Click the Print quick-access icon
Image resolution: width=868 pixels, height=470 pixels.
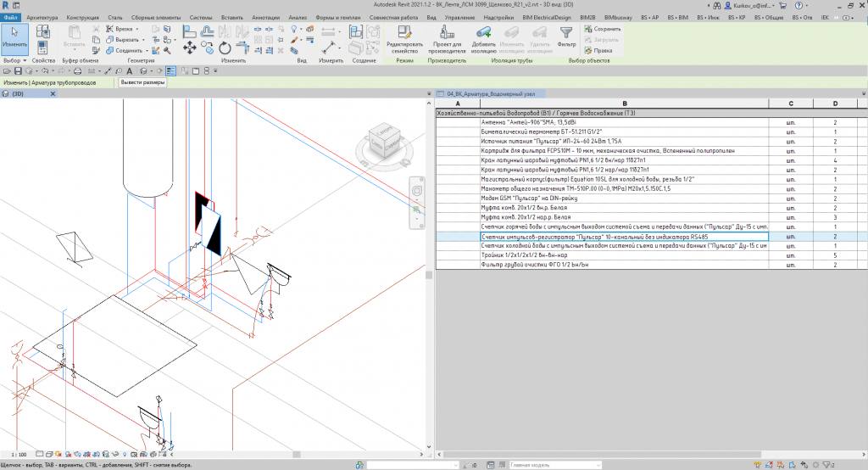77,71
